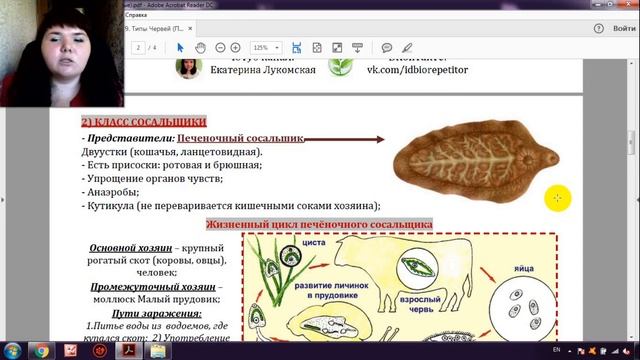The height and width of the screenshot is (360, 640).
Task: Click the Кутикула bullet line
Action: [x=231, y=206]
